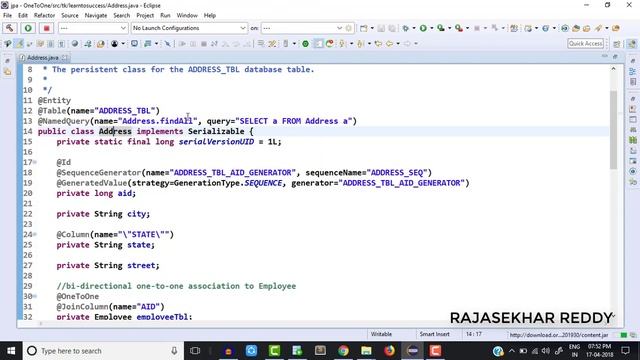Open the Project menu
Screen dimensions: 640x360
pos(145,15)
